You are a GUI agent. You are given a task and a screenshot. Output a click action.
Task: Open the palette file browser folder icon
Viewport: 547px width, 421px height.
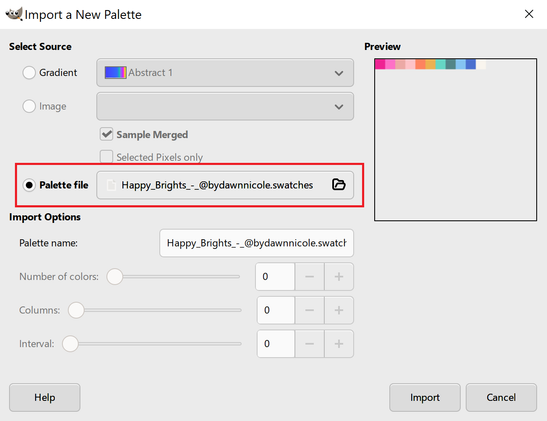pyautogui.click(x=338, y=185)
